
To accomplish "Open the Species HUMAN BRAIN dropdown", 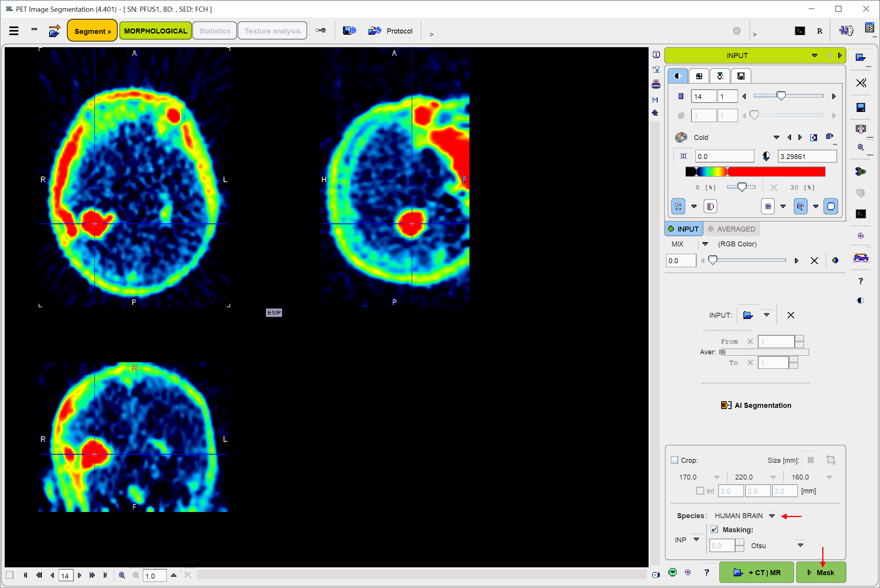I will click(772, 516).
